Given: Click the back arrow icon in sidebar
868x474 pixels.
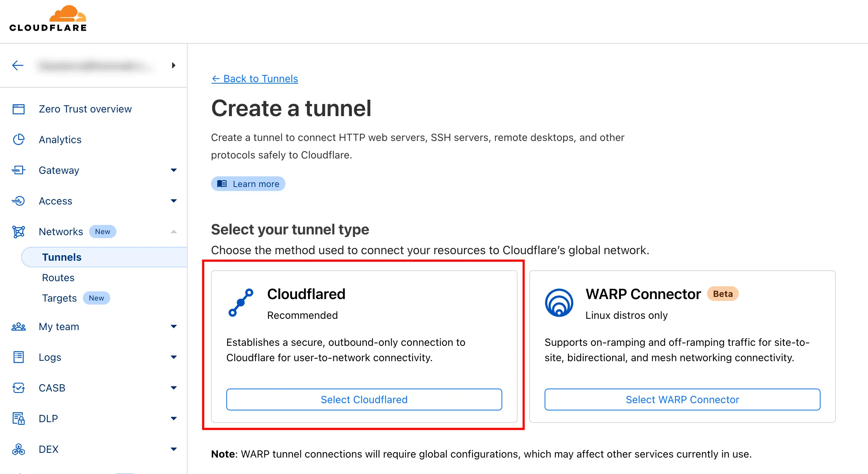Looking at the screenshot, I should pos(18,65).
